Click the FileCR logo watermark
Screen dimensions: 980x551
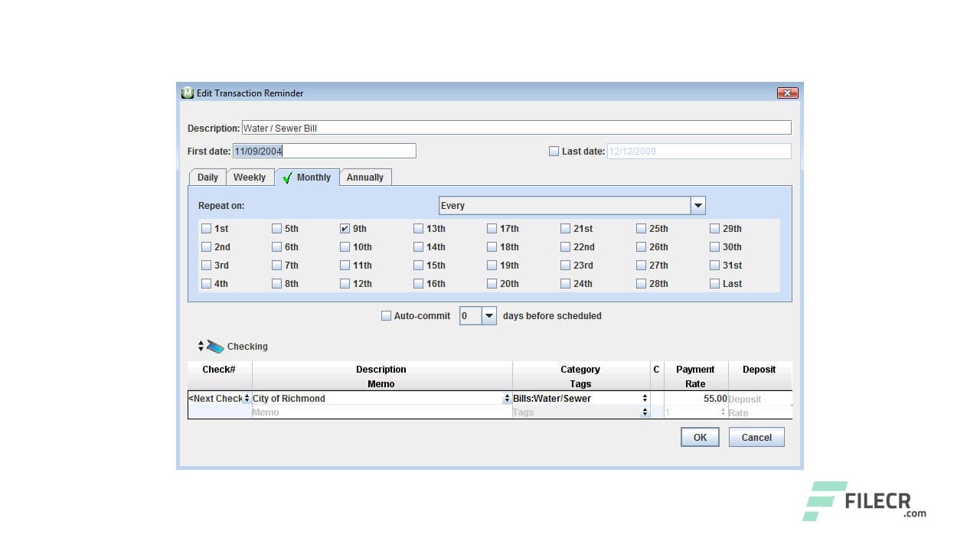pos(864,501)
